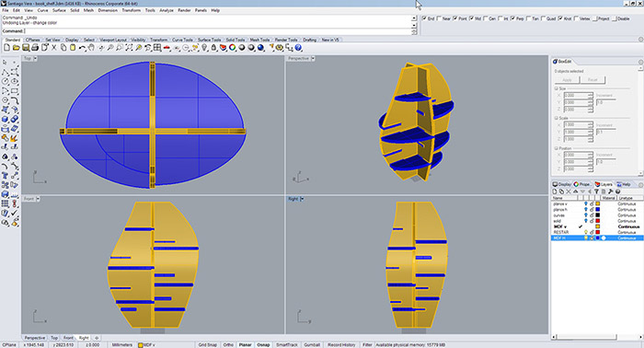Viewport: 644px width, 348px height.
Task: Activate the Pan hand tool
Action: [91, 48]
